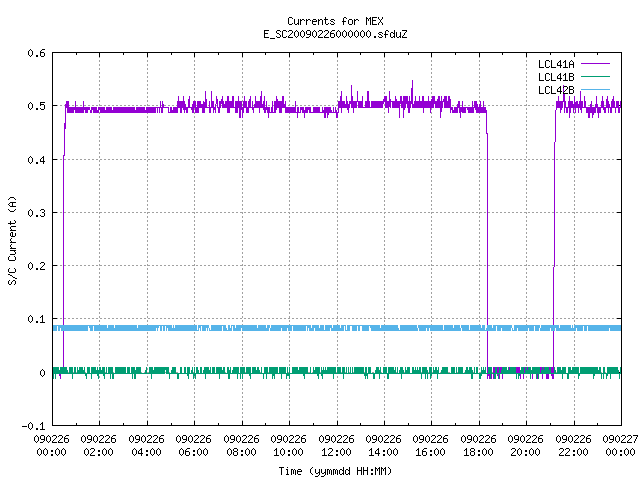The width and height of the screenshot is (640, 480).
Task: Click the 0.5 y-axis tick label
Action: point(36,106)
